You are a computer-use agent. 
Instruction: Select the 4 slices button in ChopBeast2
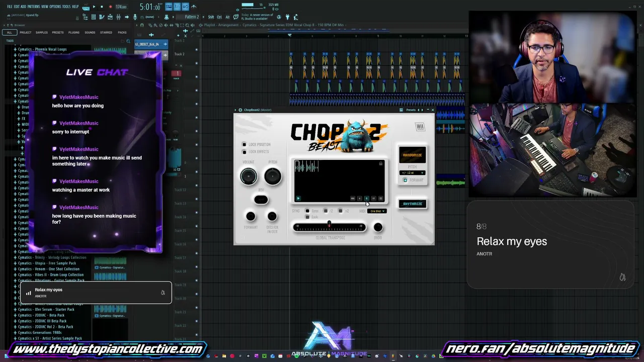359,199
